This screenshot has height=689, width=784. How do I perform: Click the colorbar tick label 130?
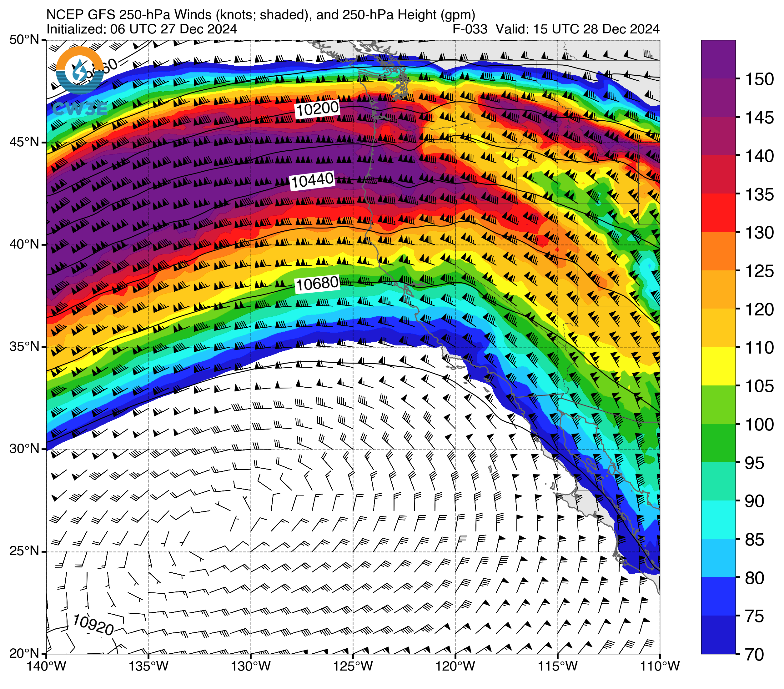pyautogui.click(x=759, y=233)
